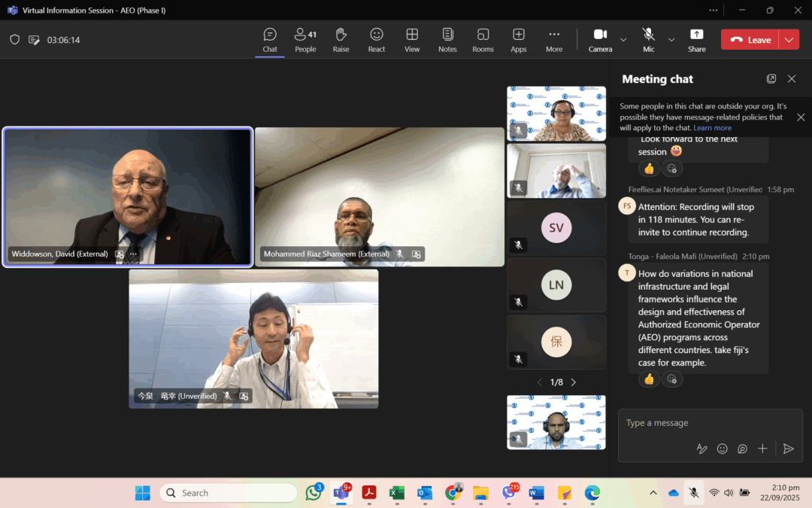Open the Rooms breakout icon
The image size is (812, 508).
[483, 39]
